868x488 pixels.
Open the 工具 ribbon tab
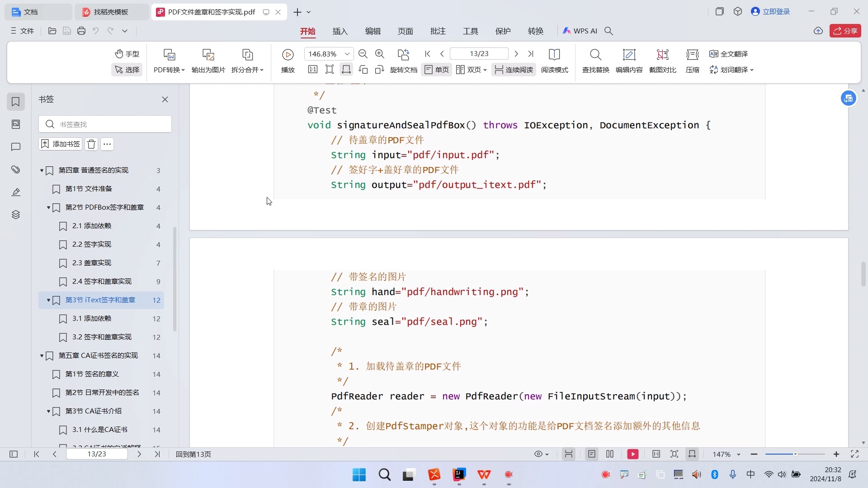(470, 31)
